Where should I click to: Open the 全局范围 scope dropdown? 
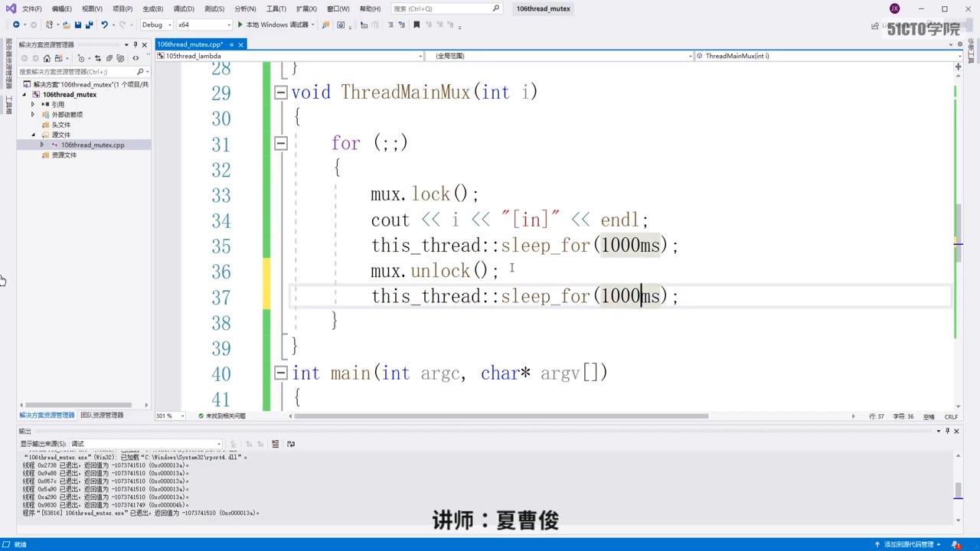(x=559, y=56)
